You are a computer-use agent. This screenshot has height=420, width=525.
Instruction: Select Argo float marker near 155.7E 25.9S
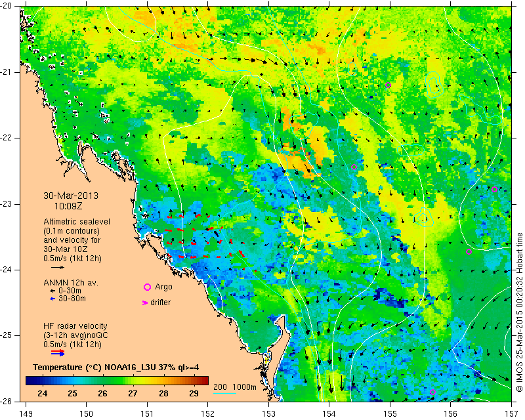point(432,392)
